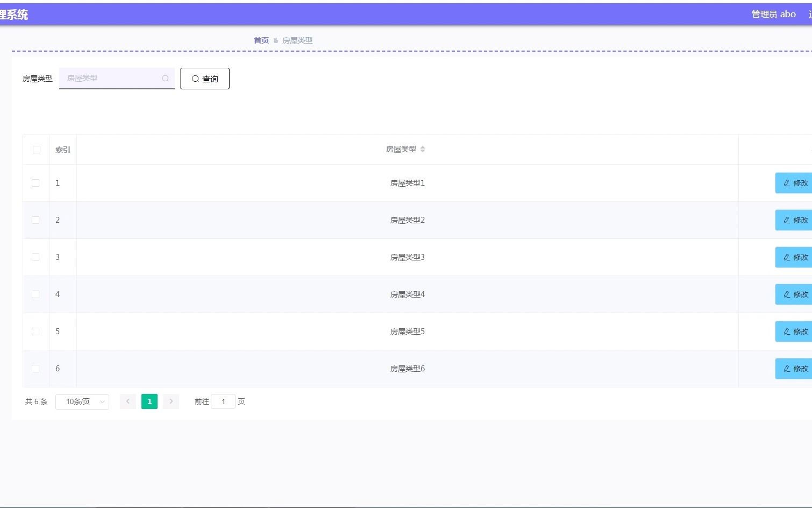Check the checkbox for row 6
Image resolution: width=812 pixels, height=508 pixels.
[35, 369]
